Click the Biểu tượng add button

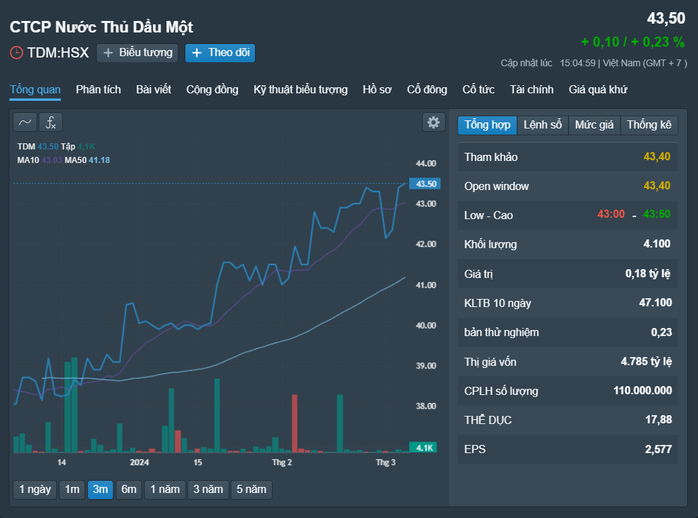(138, 53)
